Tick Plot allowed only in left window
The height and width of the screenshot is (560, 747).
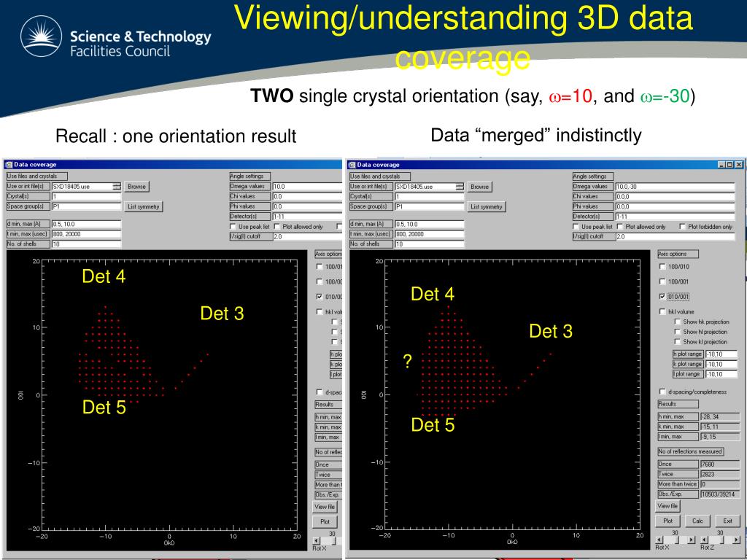[276, 227]
